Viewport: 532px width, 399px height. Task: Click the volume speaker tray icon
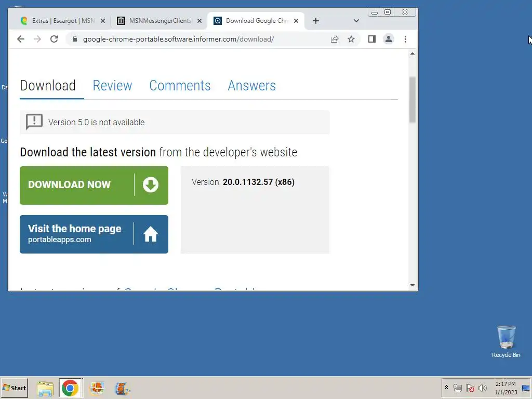[482, 388]
